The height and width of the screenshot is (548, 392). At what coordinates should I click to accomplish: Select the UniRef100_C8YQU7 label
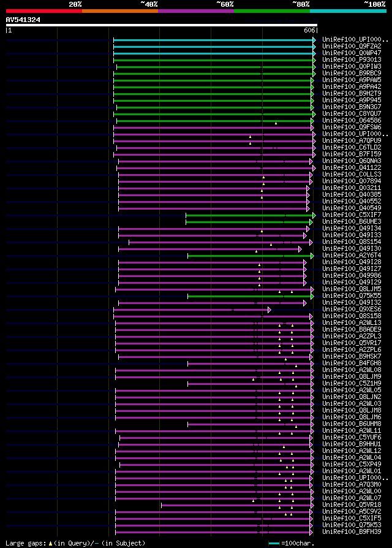352,113
